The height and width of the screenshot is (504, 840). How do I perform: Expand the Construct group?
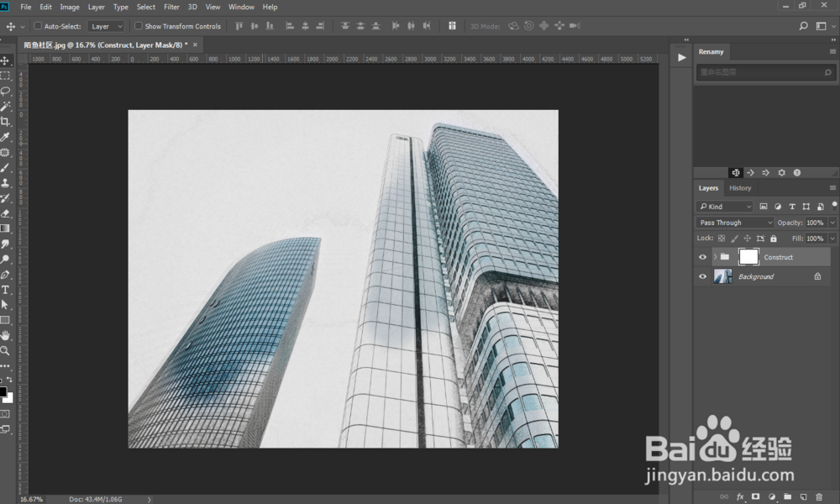[715, 257]
